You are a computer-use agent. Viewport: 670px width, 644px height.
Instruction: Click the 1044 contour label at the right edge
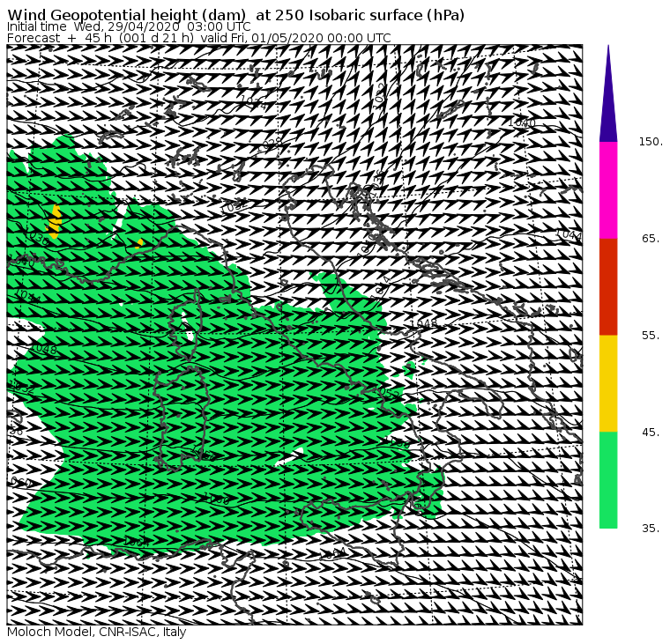pyautogui.click(x=569, y=235)
